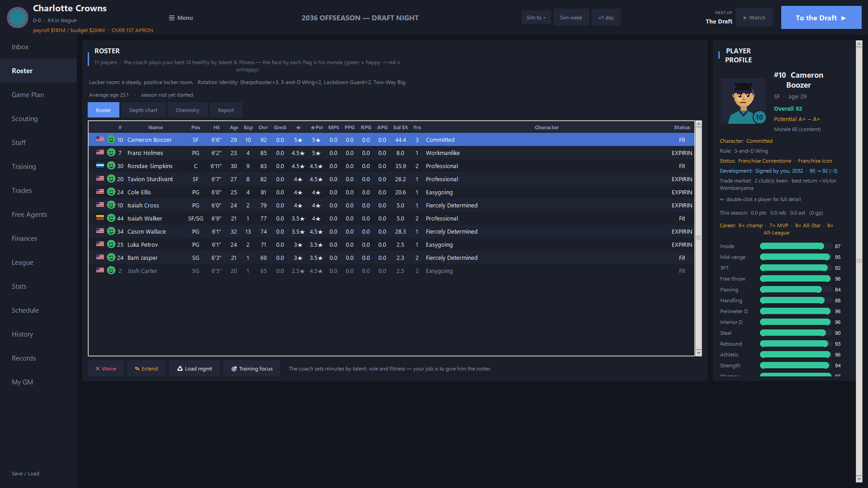Open Scouting in the sidebar
868x488 pixels.
point(38,119)
